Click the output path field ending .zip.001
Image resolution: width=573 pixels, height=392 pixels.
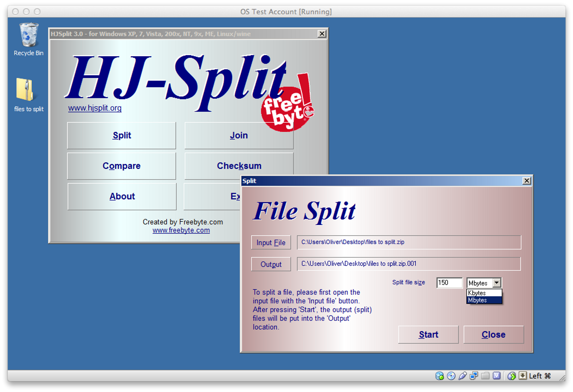[x=409, y=264]
